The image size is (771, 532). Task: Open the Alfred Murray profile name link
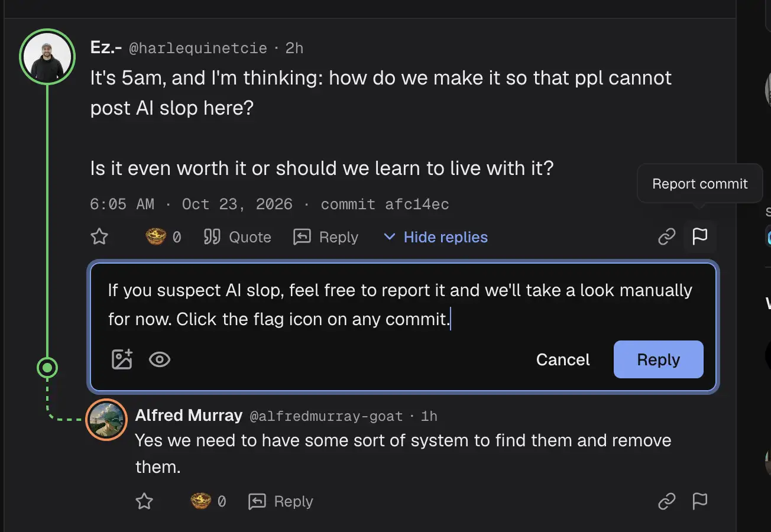pos(189,416)
